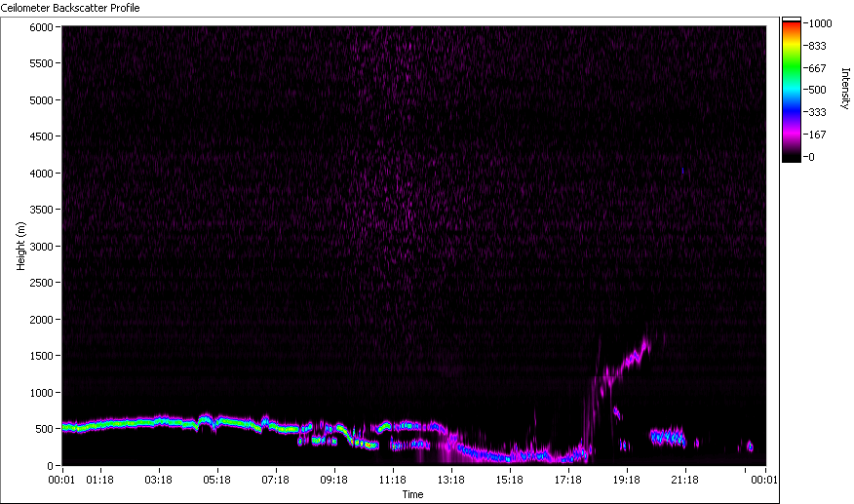This screenshot has height=504, width=854.
Task: Select the 5000 height tick label
Action: click(41, 100)
